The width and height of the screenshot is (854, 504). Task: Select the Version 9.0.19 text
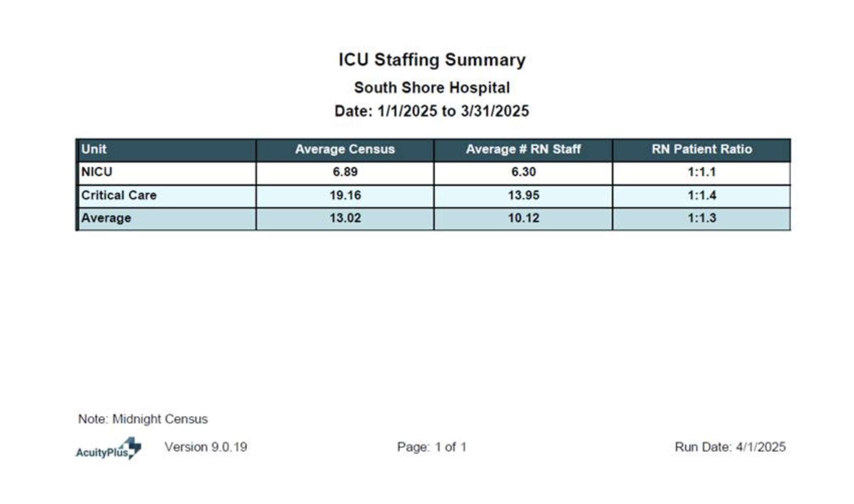(x=206, y=447)
